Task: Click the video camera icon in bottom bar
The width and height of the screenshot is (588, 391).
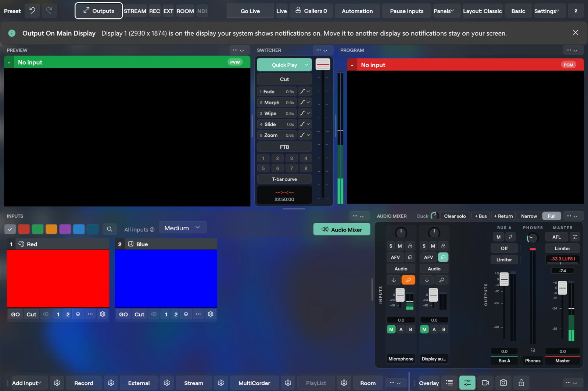Action: coord(485,383)
